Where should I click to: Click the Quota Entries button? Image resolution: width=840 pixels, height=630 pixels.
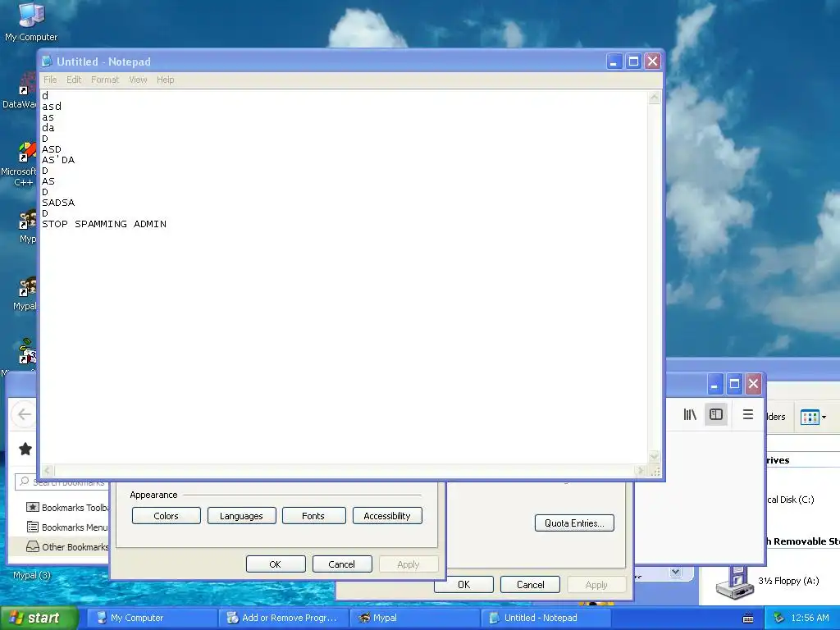(x=574, y=523)
